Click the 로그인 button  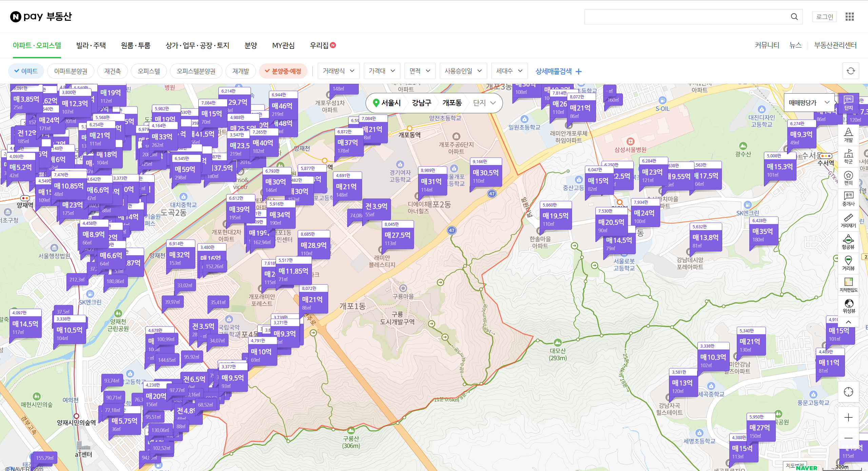point(824,17)
